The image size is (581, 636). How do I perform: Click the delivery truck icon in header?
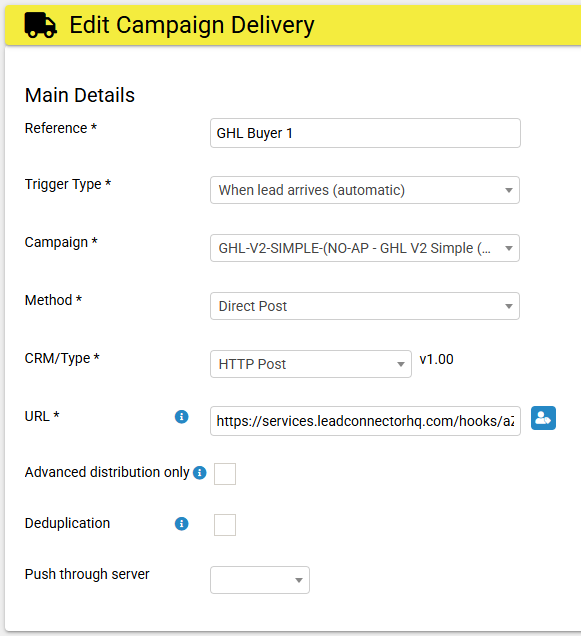40,25
